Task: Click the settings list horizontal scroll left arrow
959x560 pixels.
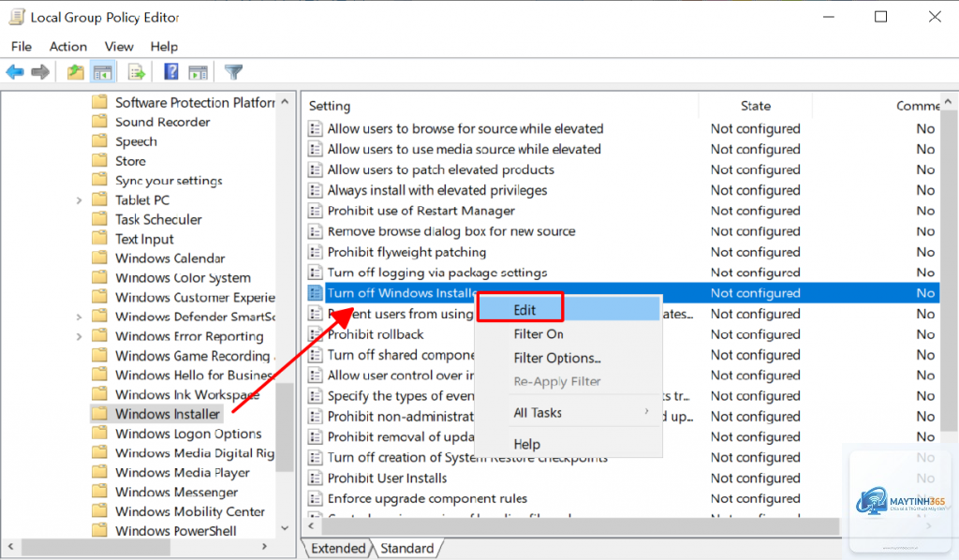Action: pyautogui.click(x=311, y=525)
